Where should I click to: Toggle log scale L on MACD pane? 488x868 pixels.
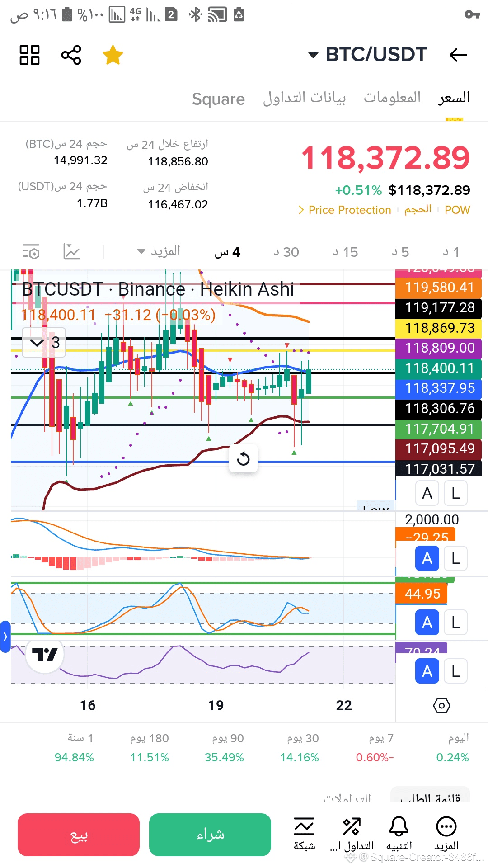click(x=455, y=558)
